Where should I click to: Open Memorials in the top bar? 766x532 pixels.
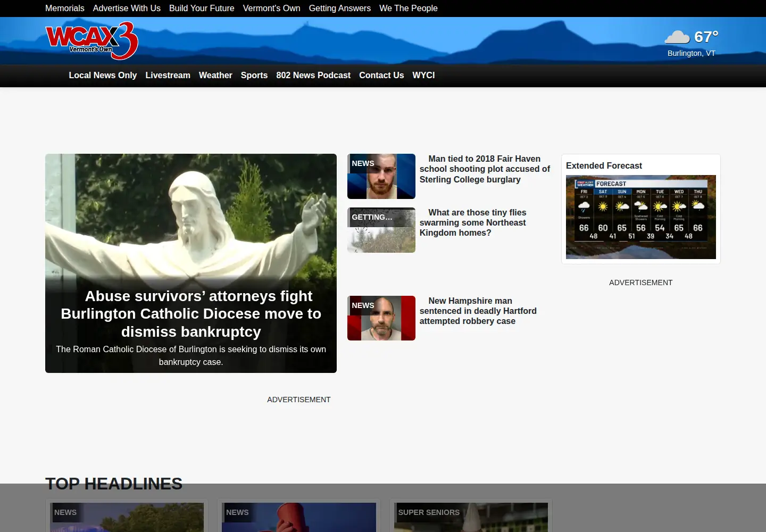click(x=65, y=8)
